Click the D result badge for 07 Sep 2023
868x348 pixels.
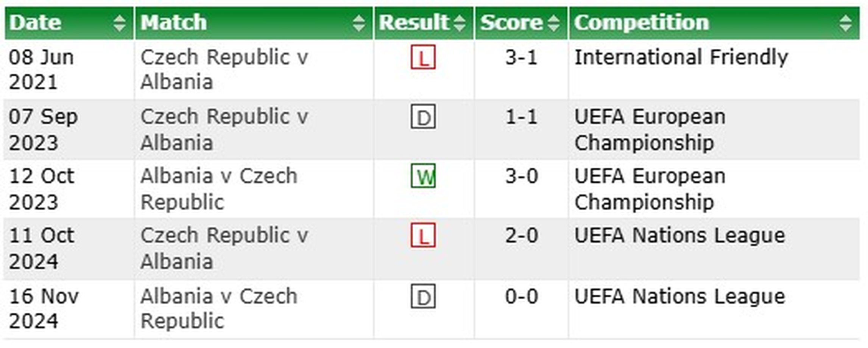click(423, 117)
